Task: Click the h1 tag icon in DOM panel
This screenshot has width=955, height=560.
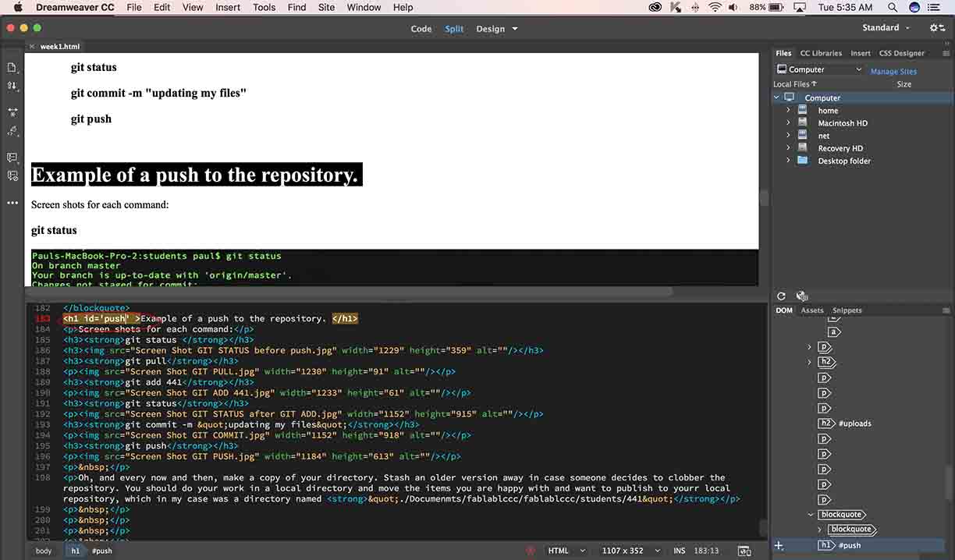Action: pos(826,545)
